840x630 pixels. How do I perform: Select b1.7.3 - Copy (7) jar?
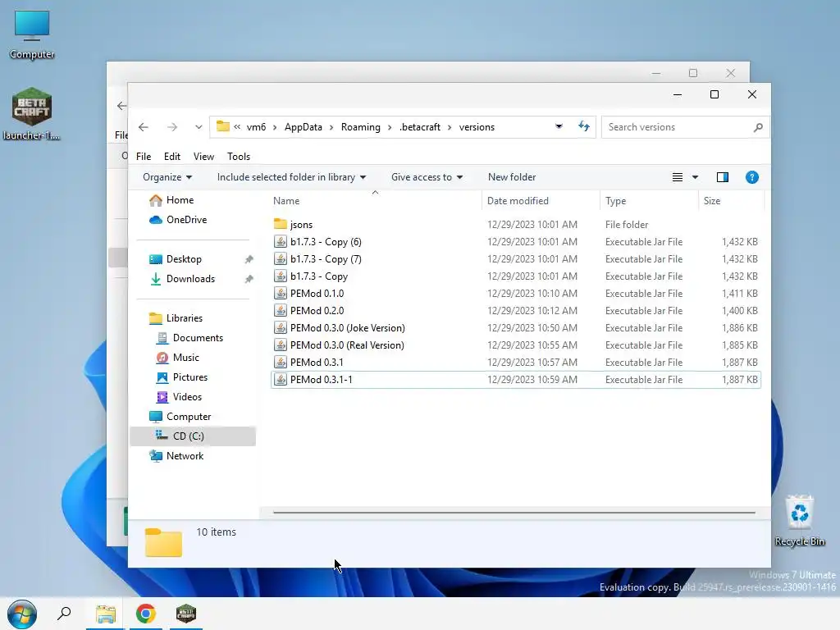click(515, 259)
